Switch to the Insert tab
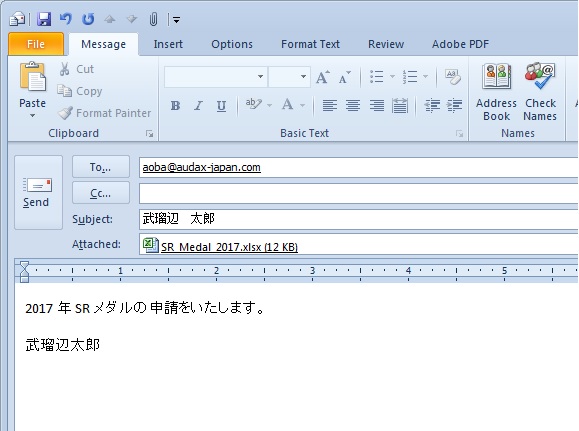The height and width of the screenshot is (431, 579). coord(168,44)
